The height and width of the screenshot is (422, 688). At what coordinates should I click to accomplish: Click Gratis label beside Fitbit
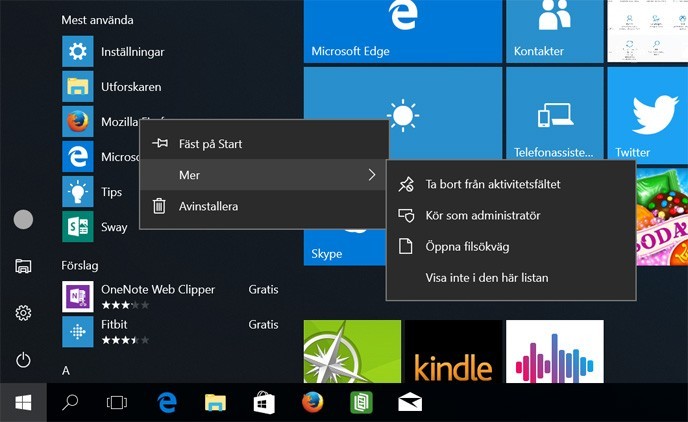pos(263,325)
